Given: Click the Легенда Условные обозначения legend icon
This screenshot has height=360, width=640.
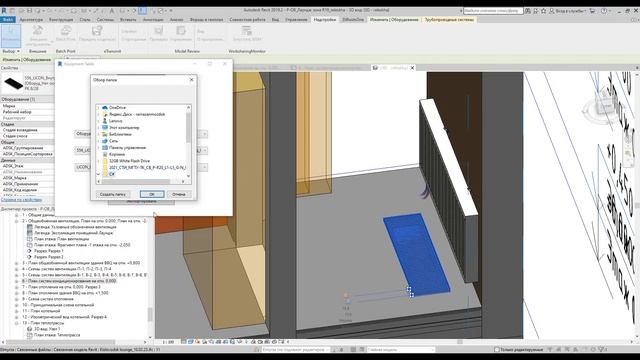Looking at the screenshot, I should 29,227.
